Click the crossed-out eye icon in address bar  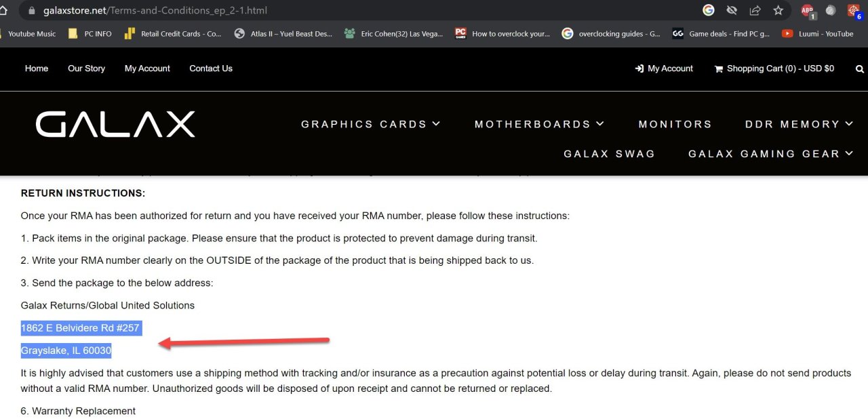[732, 10]
